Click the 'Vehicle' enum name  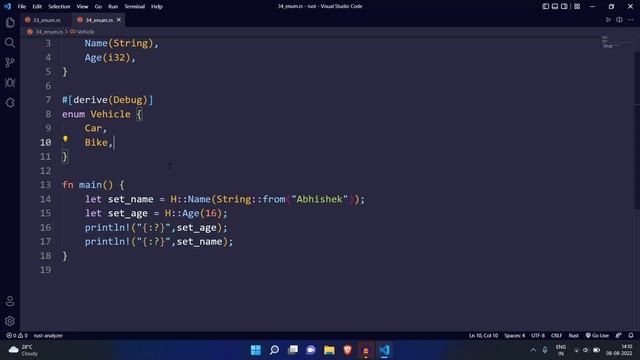111,114
